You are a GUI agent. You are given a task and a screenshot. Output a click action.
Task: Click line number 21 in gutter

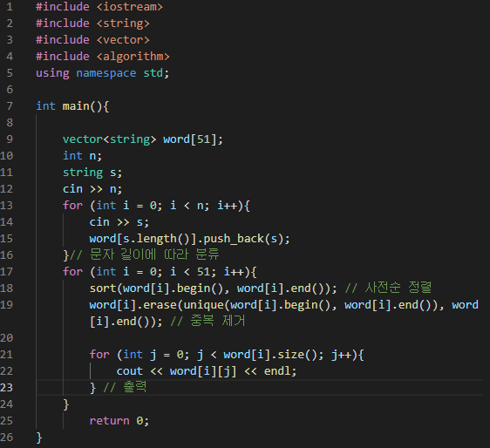point(7,355)
